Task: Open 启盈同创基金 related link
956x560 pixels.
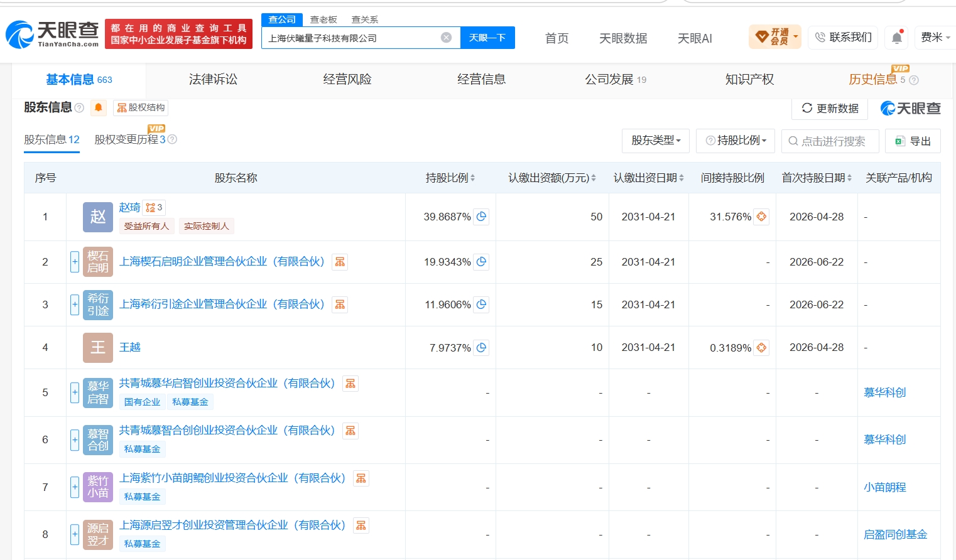Action: pos(896,534)
